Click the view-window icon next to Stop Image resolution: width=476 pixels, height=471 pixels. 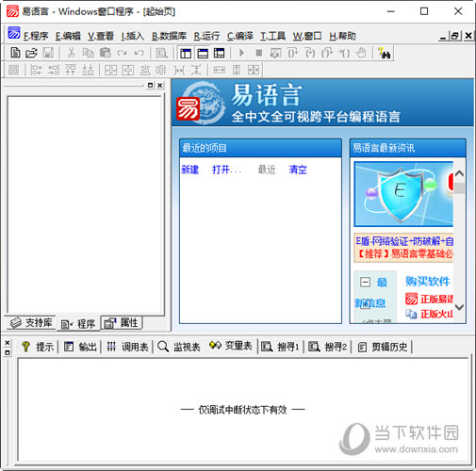pyautogui.click(x=275, y=53)
